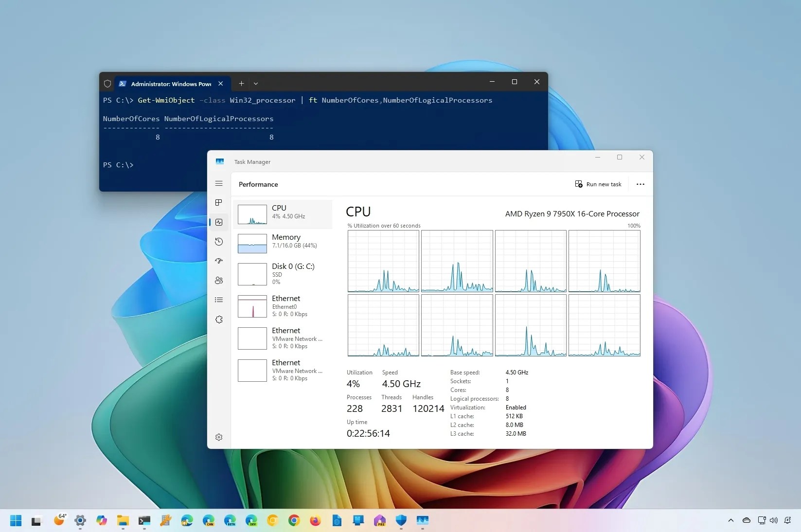The image size is (801, 532).
Task: Open the Services page in Task Manager
Action: click(218, 319)
